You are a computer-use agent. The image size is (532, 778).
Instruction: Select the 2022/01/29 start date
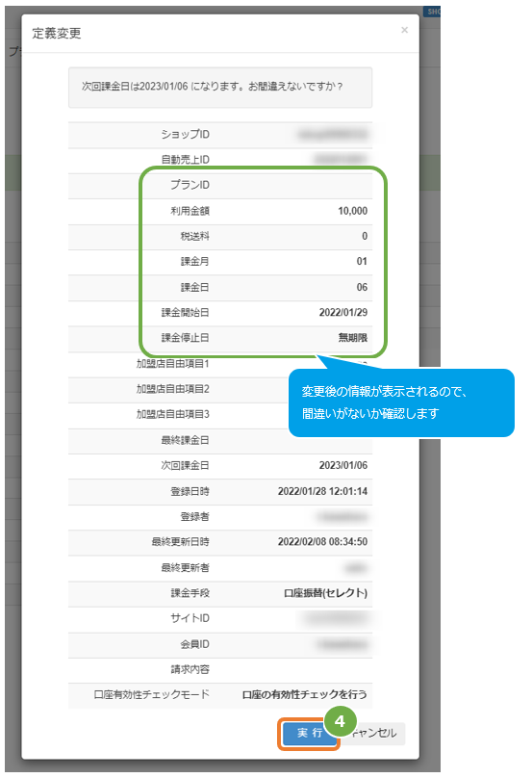tap(343, 313)
